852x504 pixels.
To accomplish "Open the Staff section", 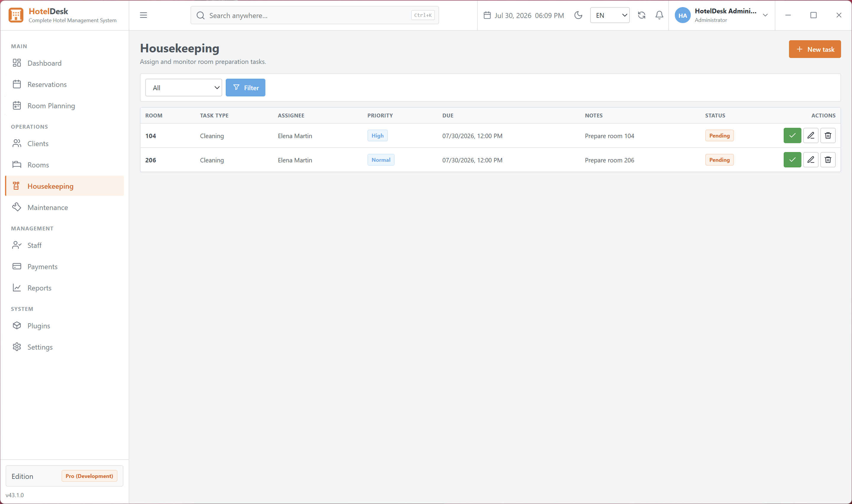I will click(64, 245).
